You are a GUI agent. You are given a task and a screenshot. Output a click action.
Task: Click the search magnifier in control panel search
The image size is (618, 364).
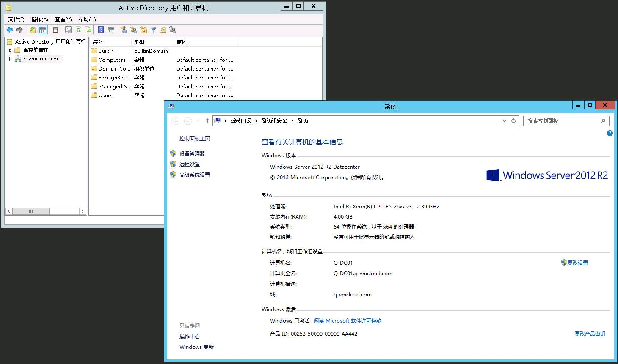603,121
